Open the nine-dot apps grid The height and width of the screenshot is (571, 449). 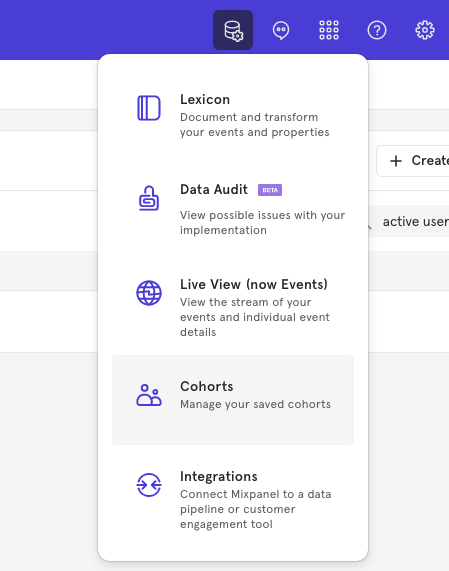pyautogui.click(x=329, y=30)
